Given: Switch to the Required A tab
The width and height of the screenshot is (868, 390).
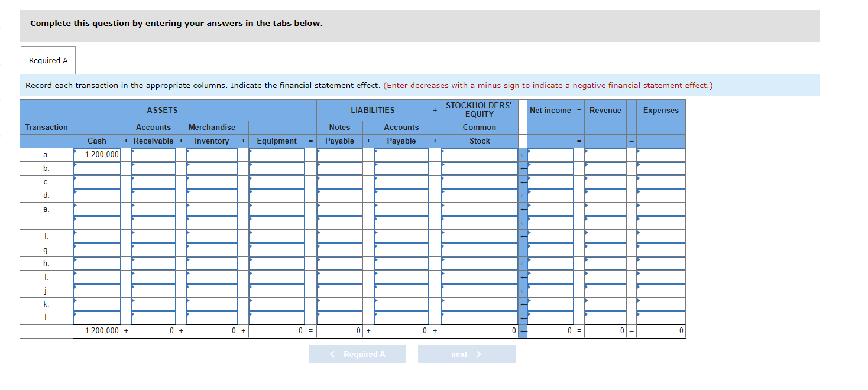Looking at the screenshot, I should point(48,60).
